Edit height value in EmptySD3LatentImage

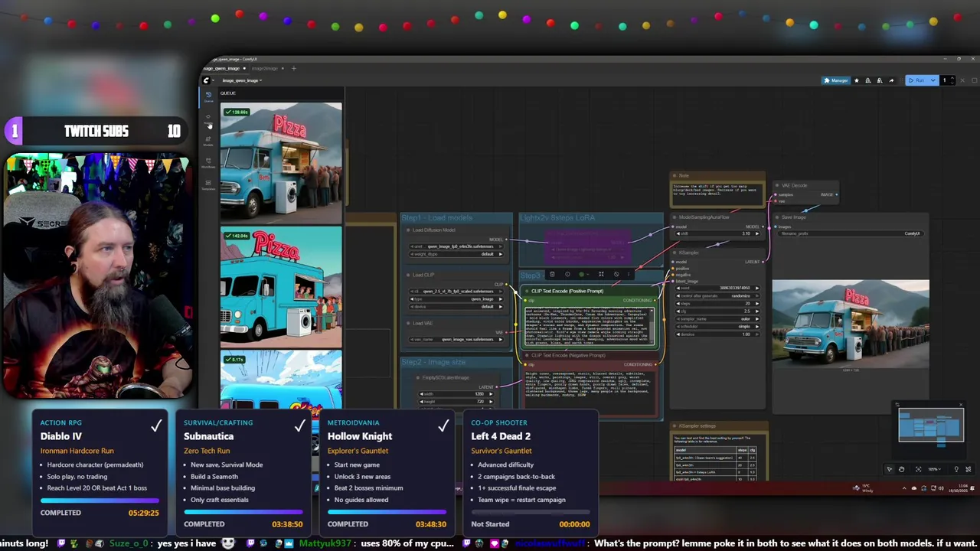point(458,401)
